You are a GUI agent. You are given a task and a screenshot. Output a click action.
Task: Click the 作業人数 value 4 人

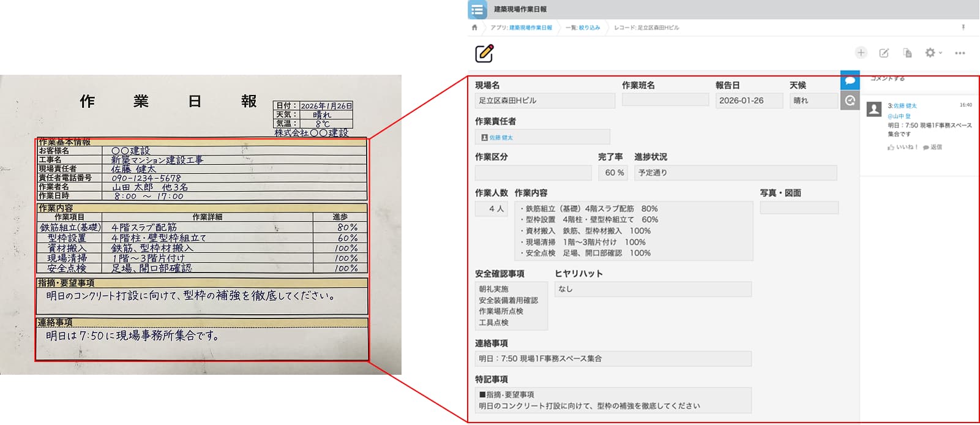[492, 209]
